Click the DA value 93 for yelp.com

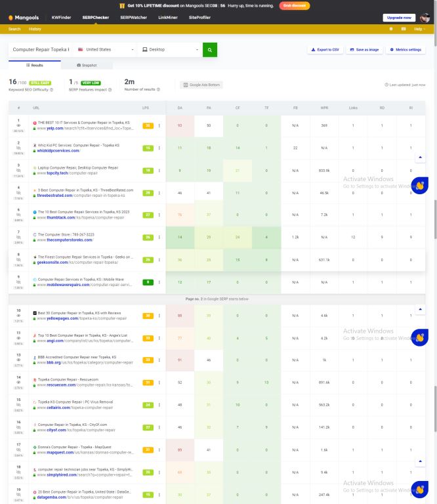click(180, 126)
